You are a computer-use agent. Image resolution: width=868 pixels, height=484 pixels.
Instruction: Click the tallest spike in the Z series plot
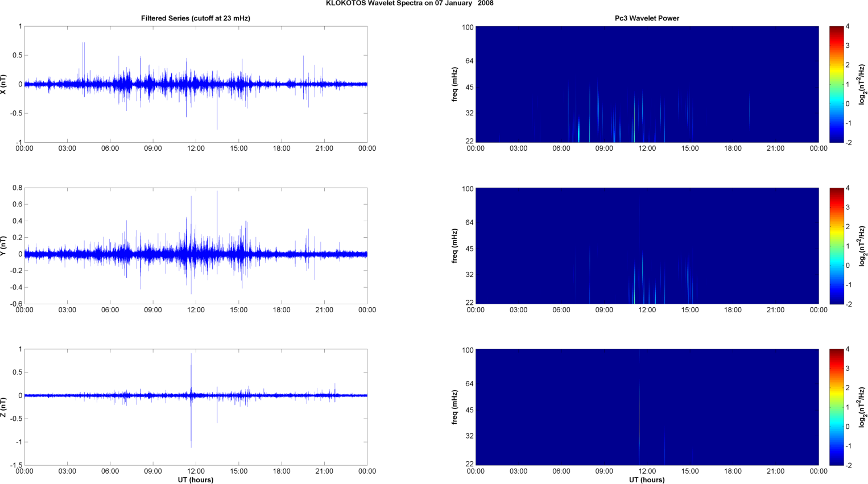coord(191,400)
